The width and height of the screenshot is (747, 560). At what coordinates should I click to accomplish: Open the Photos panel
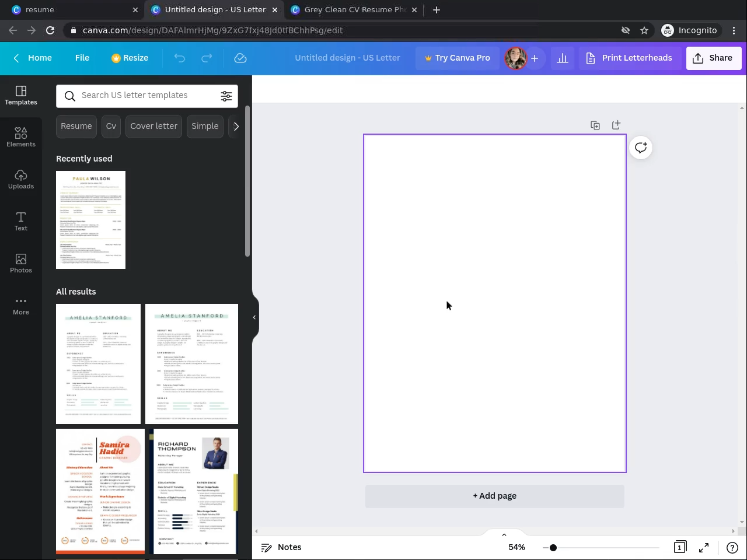click(21, 264)
